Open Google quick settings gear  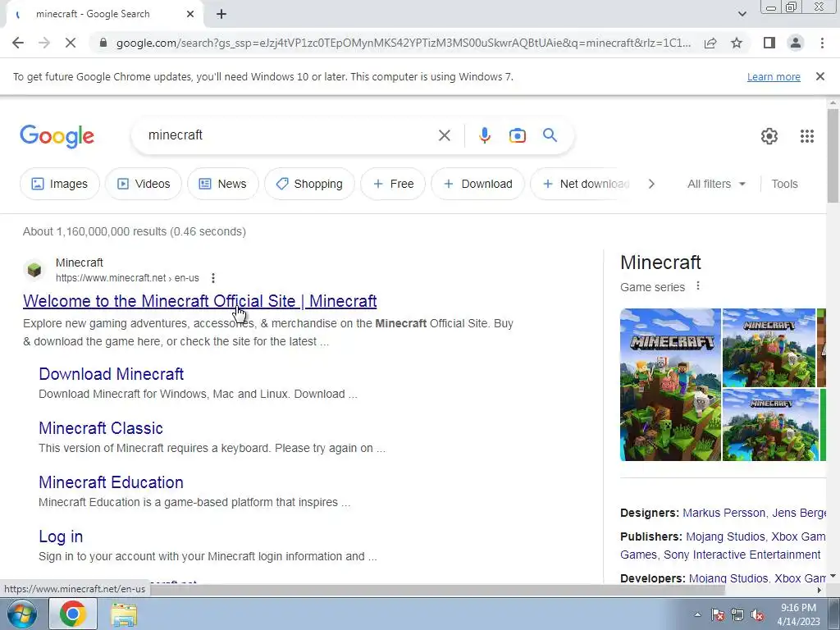coord(769,136)
